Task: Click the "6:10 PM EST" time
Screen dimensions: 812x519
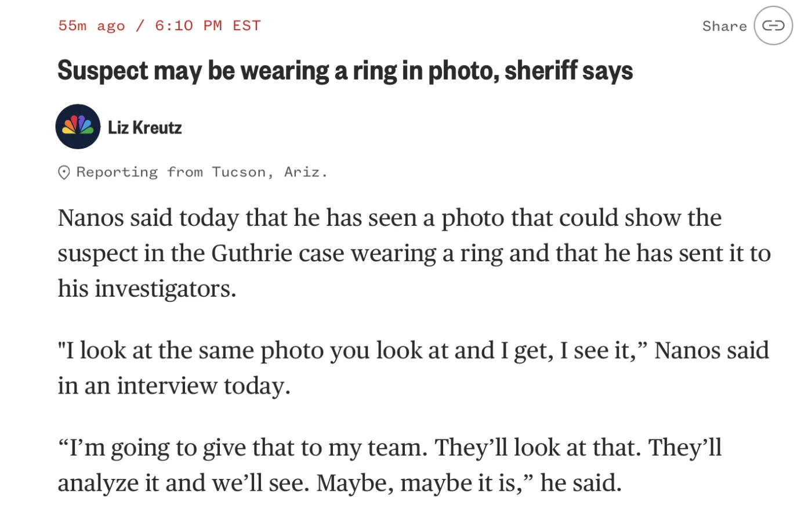Action: click(208, 26)
